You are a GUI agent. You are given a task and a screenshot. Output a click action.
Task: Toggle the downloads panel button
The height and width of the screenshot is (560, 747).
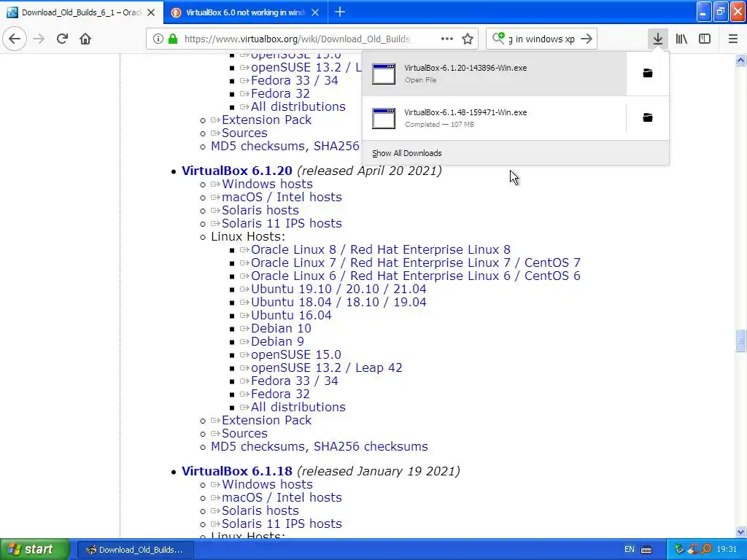(x=658, y=39)
